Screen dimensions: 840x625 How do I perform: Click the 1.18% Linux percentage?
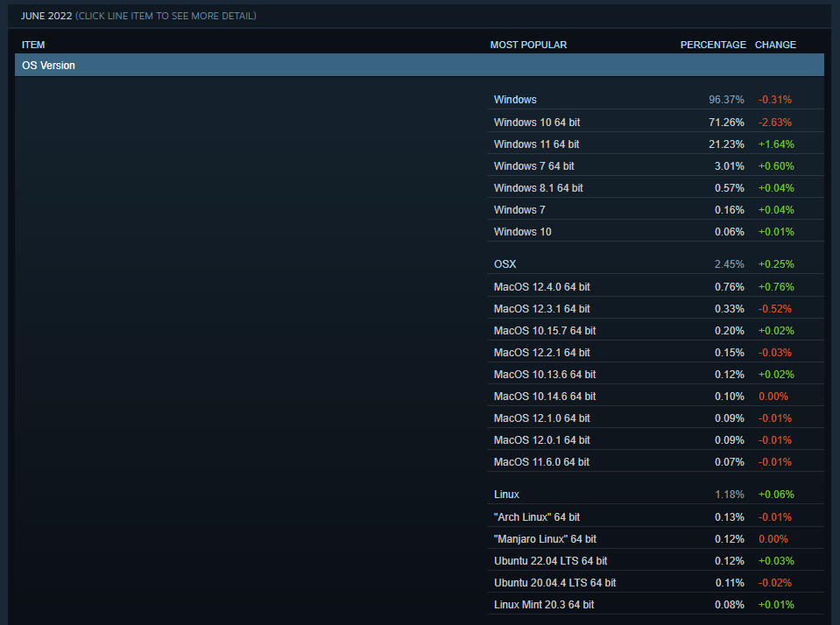pos(729,495)
